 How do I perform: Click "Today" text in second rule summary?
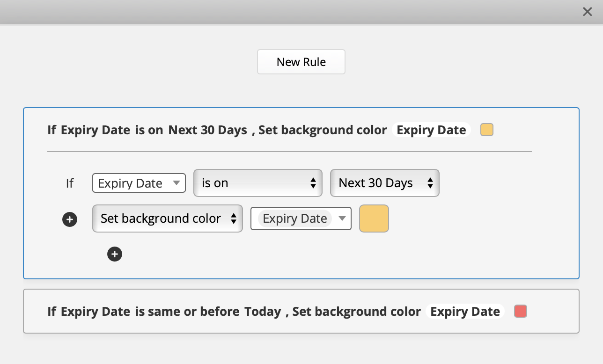(x=263, y=312)
